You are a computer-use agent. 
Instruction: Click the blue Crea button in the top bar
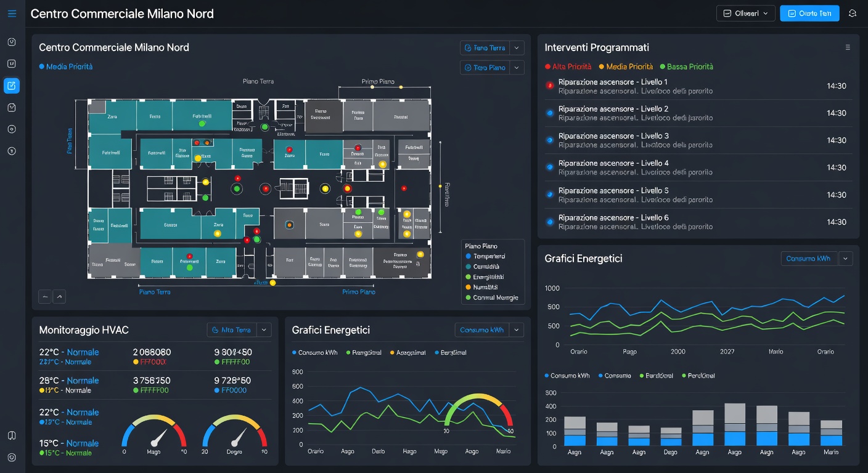click(809, 13)
